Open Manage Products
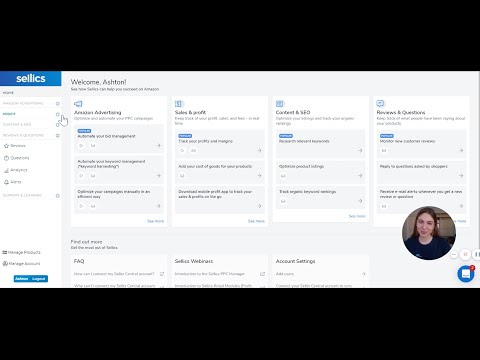The height and width of the screenshot is (360, 480). click(21, 252)
